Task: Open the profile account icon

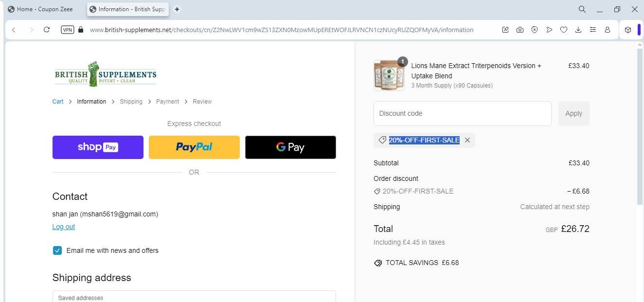Action: [x=608, y=30]
